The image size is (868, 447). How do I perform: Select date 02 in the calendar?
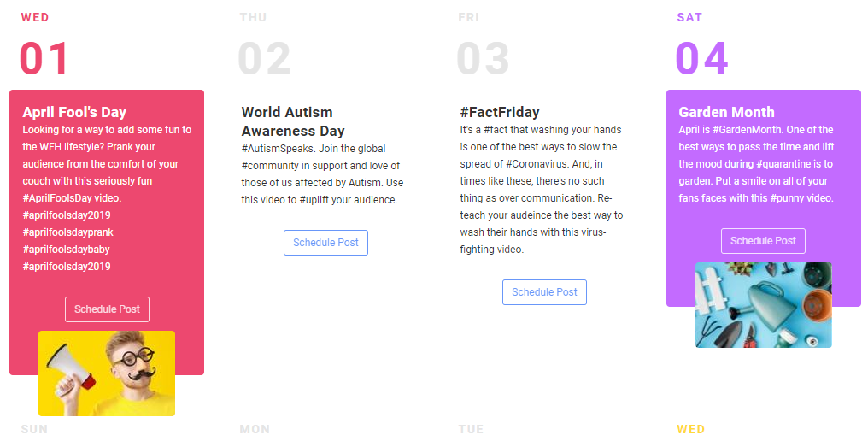coord(264,59)
